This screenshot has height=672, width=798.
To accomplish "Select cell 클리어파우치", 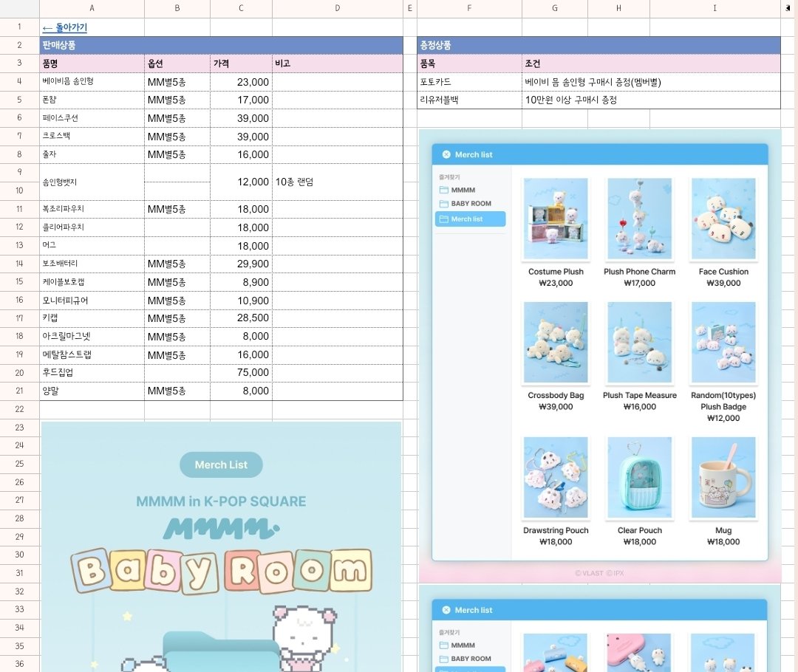I will tap(92, 227).
